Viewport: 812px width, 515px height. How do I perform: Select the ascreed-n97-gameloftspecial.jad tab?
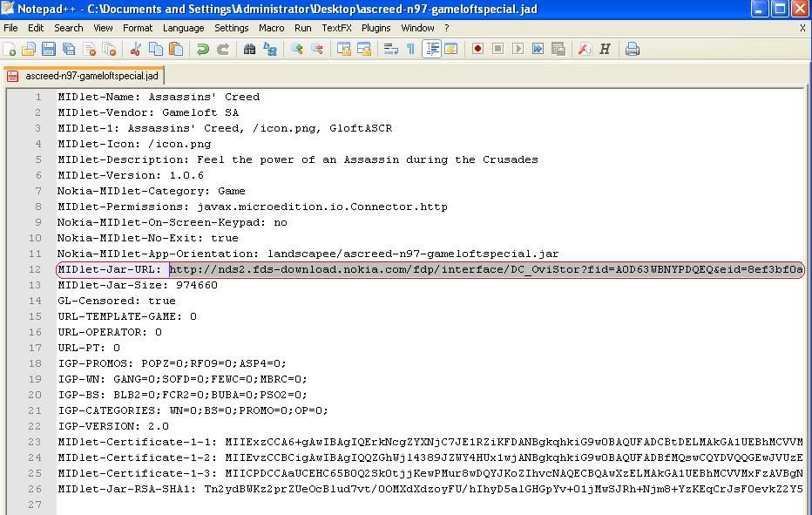pyautogui.click(x=84, y=76)
